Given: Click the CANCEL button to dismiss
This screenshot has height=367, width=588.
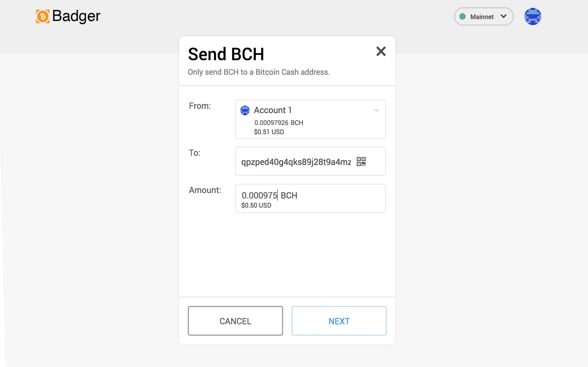Looking at the screenshot, I should (235, 321).
